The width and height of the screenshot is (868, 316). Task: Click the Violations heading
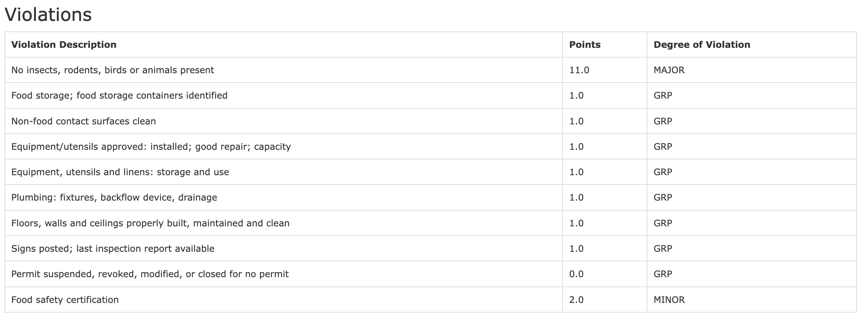click(48, 15)
